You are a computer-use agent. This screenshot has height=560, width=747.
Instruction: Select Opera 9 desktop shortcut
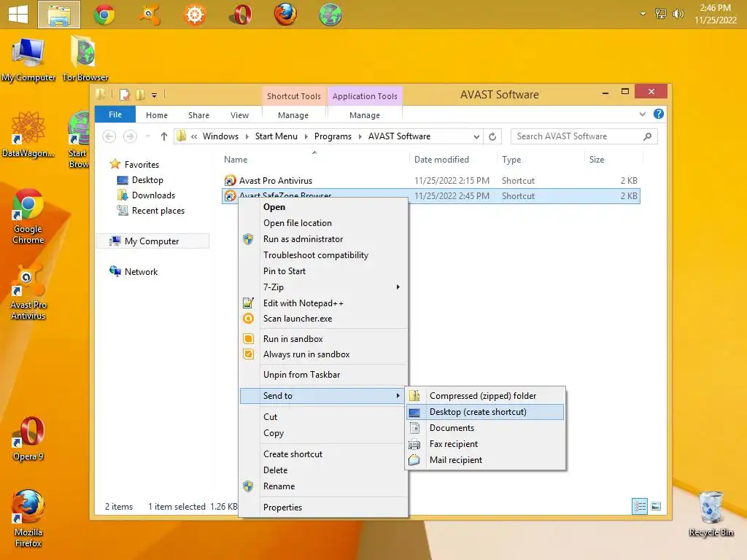(28, 439)
